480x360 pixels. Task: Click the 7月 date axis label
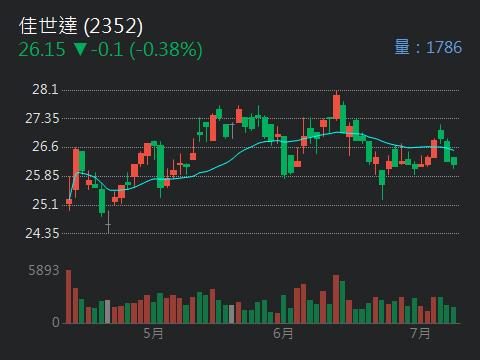point(420,333)
